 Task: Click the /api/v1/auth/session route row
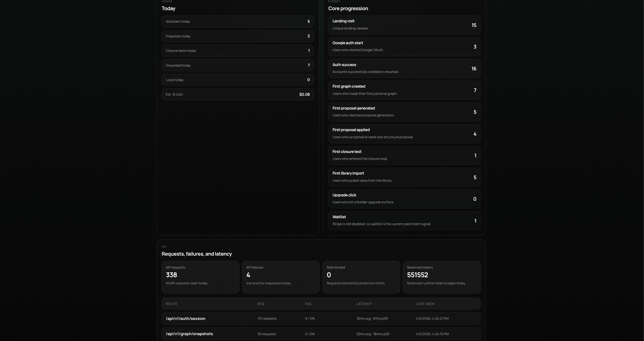click(321, 318)
